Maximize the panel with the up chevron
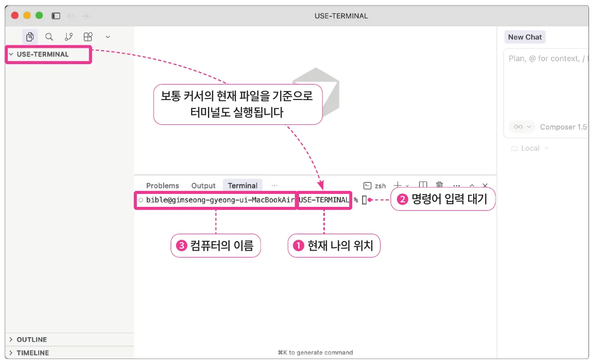This screenshot has height=364, width=593. pyautogui.click(x=472, y=185)
